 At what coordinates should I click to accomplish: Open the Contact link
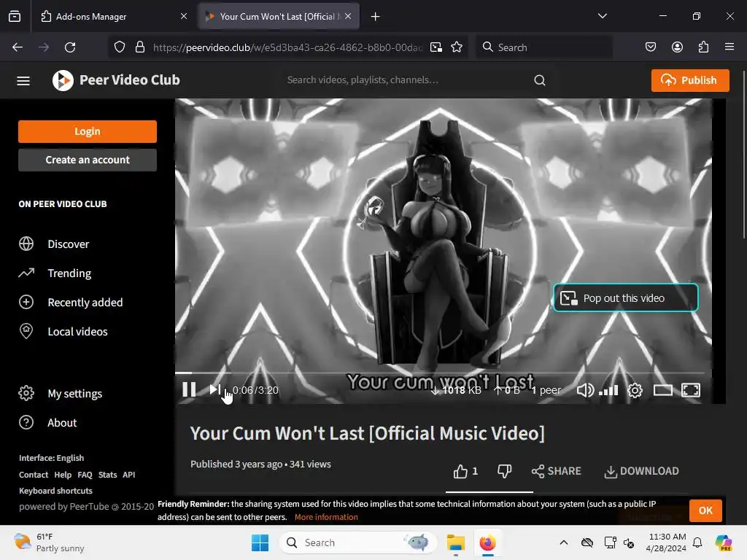tap(34, 475)
